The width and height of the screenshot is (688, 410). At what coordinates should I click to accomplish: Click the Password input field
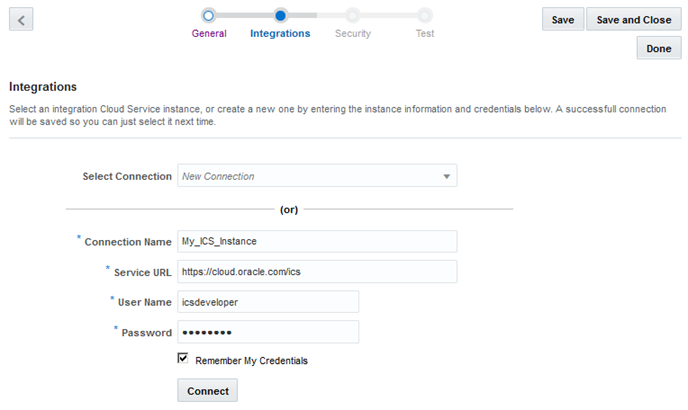(267, 332)
